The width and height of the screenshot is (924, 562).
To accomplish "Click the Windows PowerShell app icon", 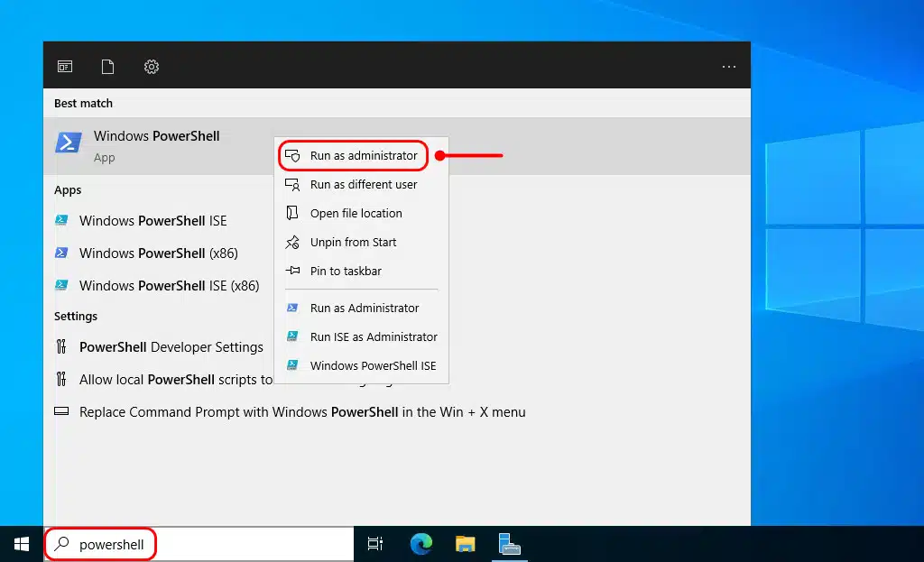I will click(69, 143).
